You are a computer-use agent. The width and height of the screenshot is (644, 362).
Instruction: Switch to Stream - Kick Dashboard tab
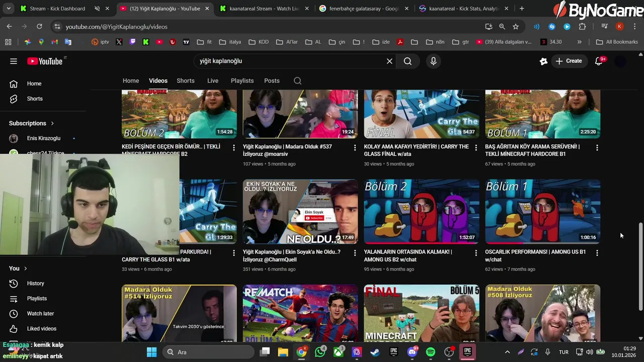57,9
